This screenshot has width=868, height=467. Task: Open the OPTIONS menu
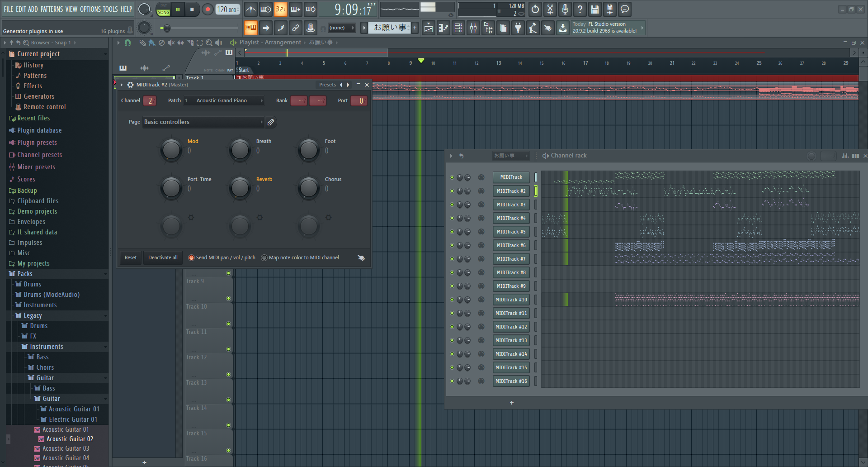90,9
